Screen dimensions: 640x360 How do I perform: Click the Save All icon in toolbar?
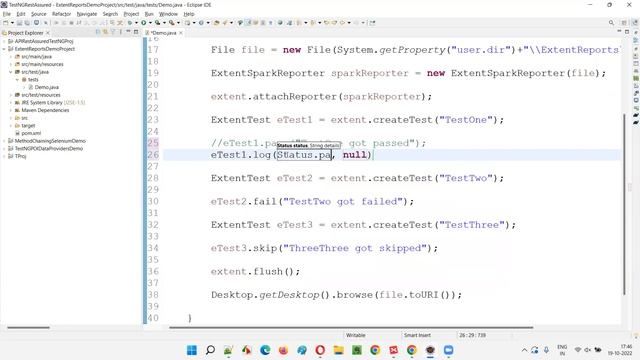(27, 23)
